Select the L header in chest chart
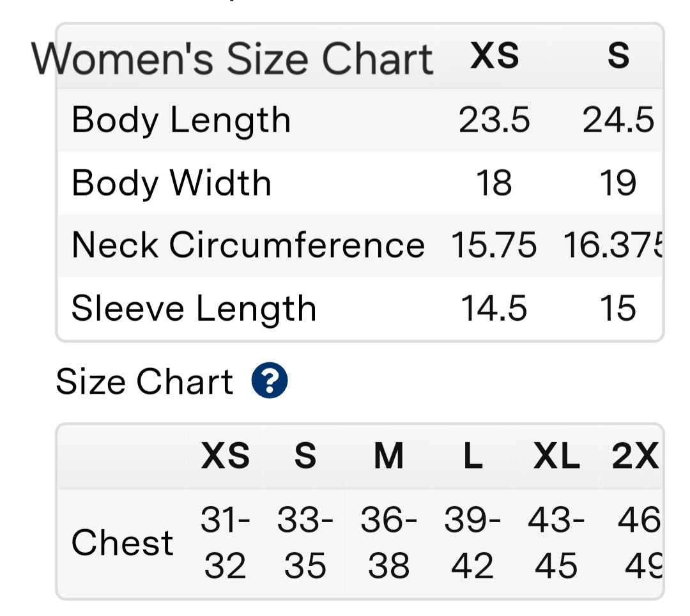 click(473, 456)
